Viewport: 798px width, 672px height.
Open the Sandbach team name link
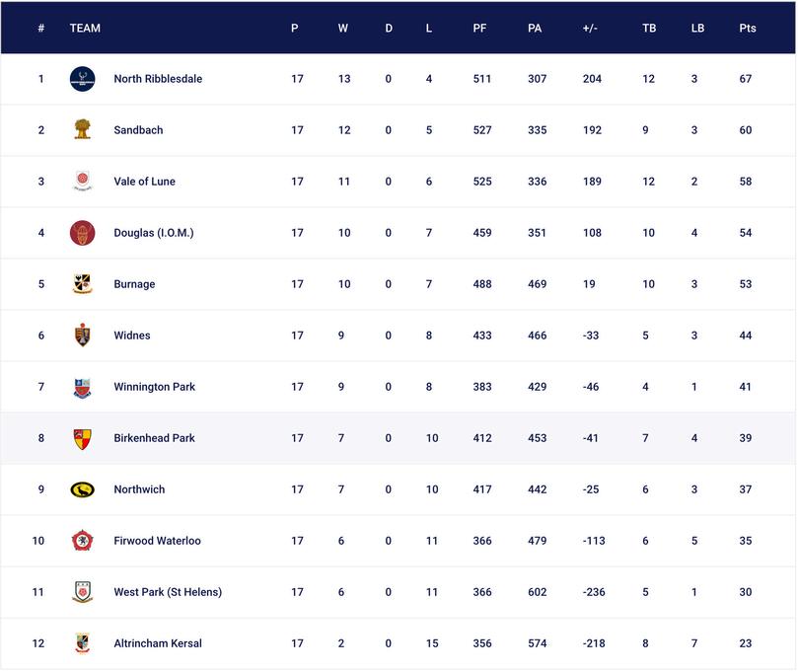[138, 130]
